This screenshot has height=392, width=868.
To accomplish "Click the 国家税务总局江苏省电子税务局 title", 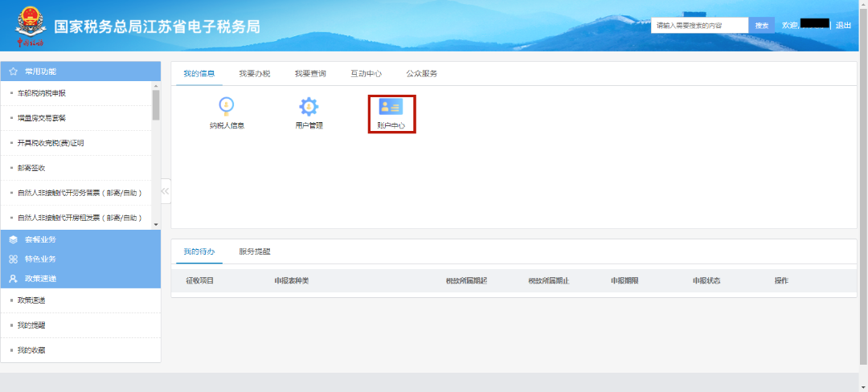I will point(157,27).
